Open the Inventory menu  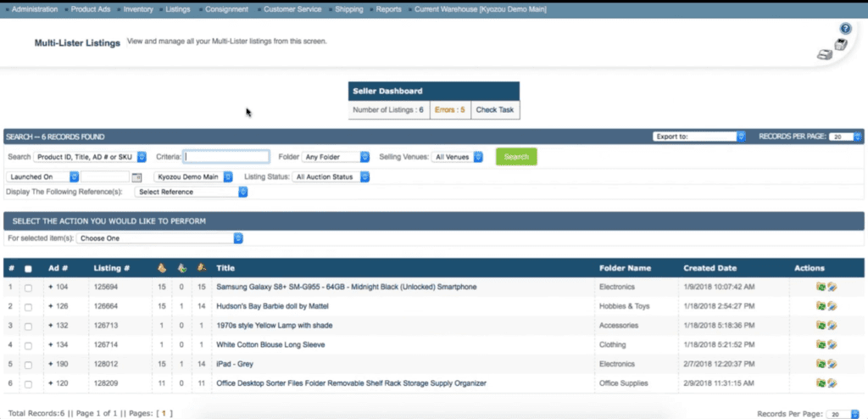coord(138,9)
